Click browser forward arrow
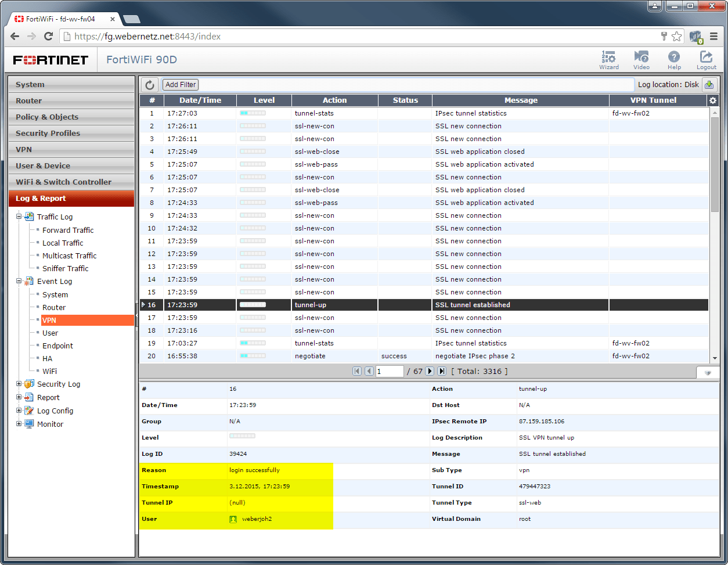The image size is (728, 565). click(x=31, y=36)
